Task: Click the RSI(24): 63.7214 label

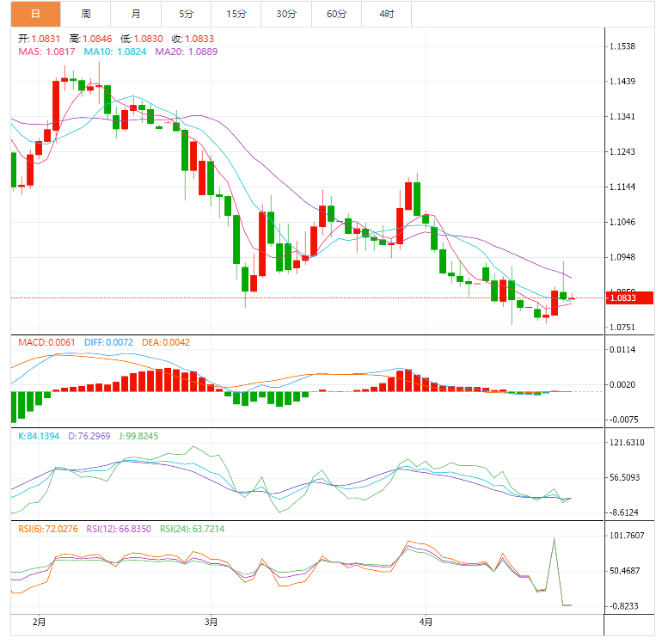Action: pos(192,529)
